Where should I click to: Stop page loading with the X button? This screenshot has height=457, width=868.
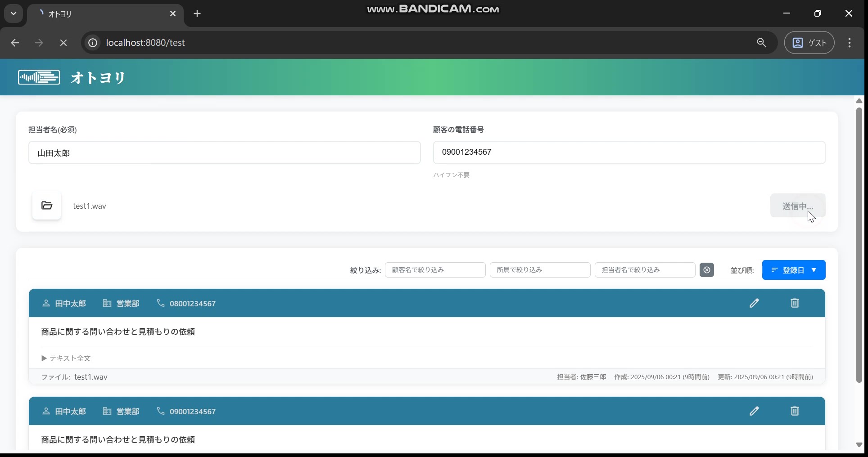pyautogui.click(x=63, y=43)
